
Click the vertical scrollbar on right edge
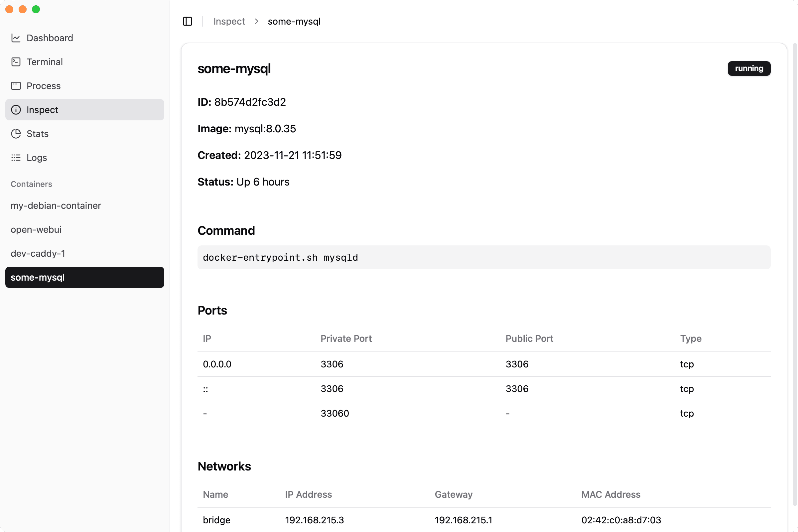(795, 275)
